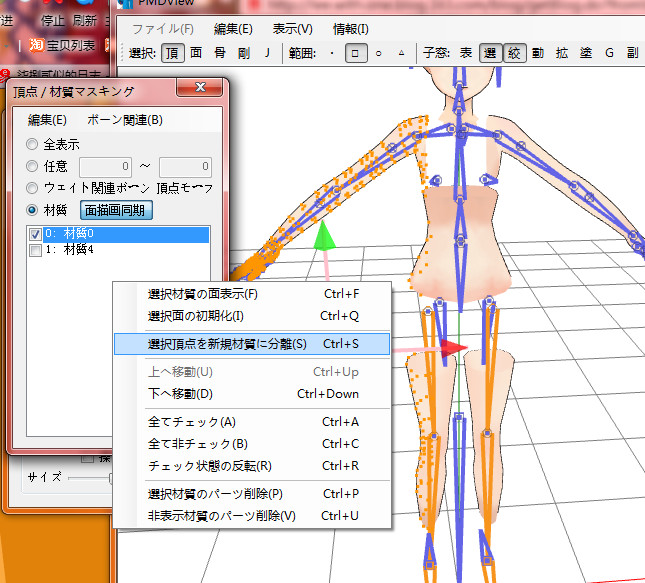
Task: Choose チェック状態の反転(R) menu item
Action: tap(252, 466)
